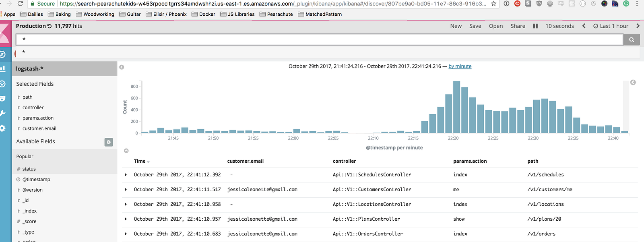Step time range backward with left chevron
The width and height of the screenshot is (644, 242).
[584, 26]
